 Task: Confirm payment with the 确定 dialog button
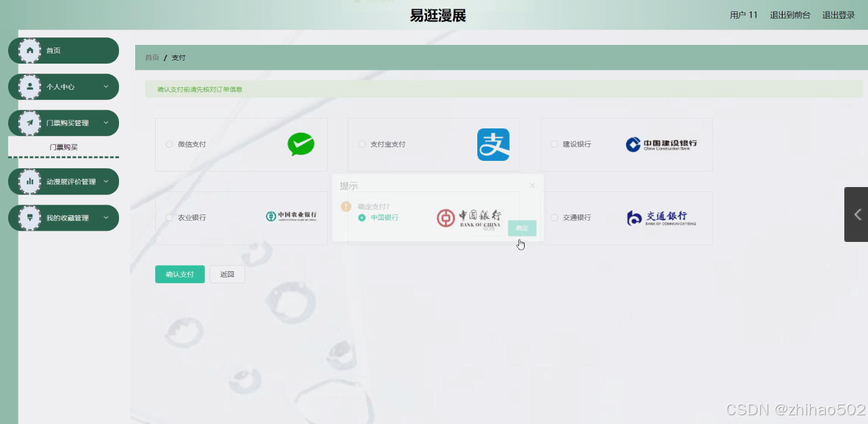coord(522,228)
